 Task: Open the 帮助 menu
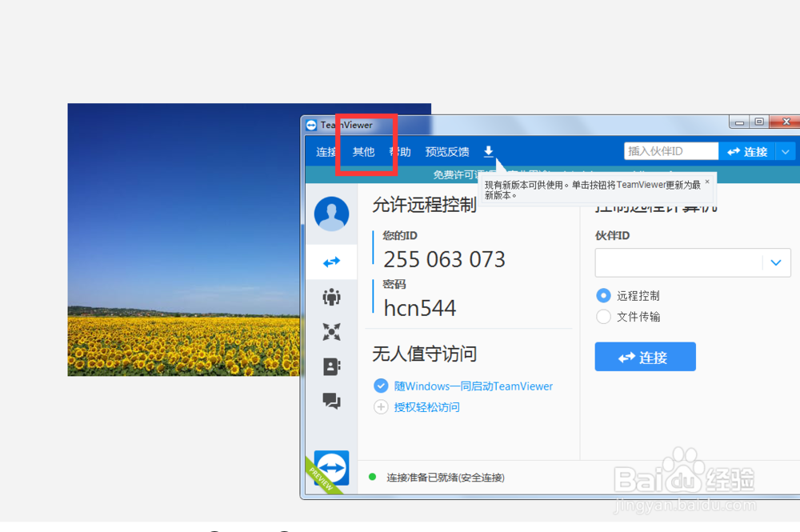[x=400, y=152]
